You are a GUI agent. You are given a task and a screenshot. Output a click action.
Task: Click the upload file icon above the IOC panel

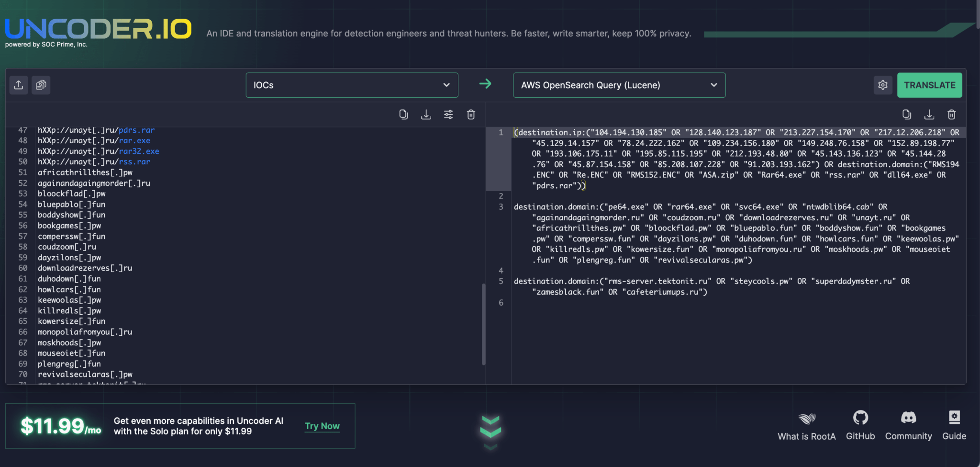(19, 85)
